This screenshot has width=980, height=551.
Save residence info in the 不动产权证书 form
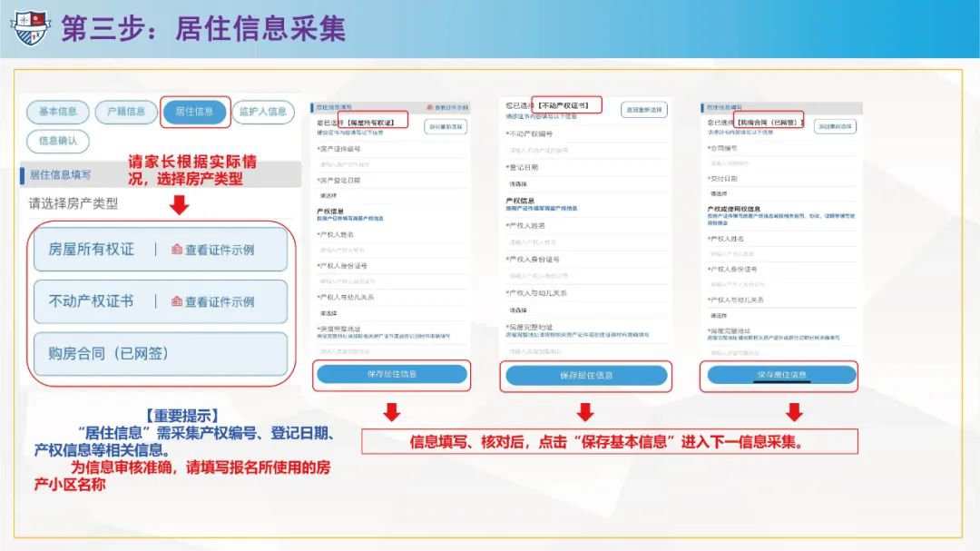(586, 375)
